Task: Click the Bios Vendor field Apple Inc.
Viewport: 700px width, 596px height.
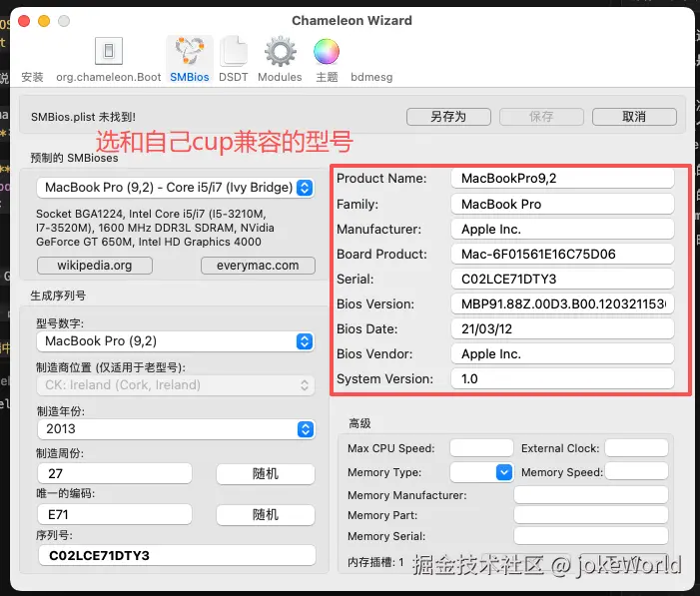Action: click(x=562, y=354)
